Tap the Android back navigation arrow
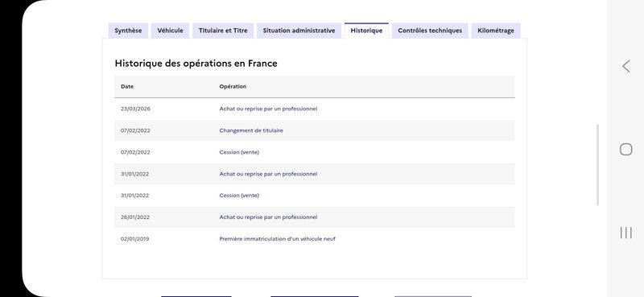 [x=626, y=66]
